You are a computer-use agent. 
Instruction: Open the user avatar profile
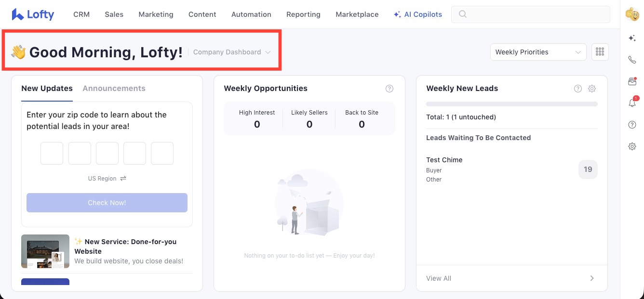[x=632, y=14]
